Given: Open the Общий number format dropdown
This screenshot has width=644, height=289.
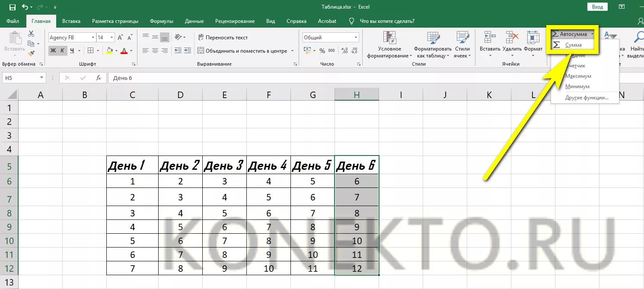Looking at the screenshot, I should [x=356, y=38].
